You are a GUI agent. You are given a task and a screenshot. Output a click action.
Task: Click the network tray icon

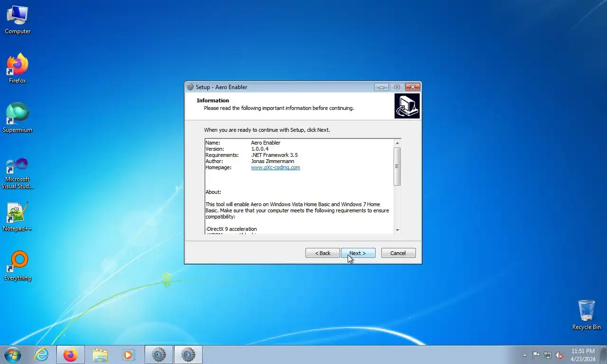(548, 355)
